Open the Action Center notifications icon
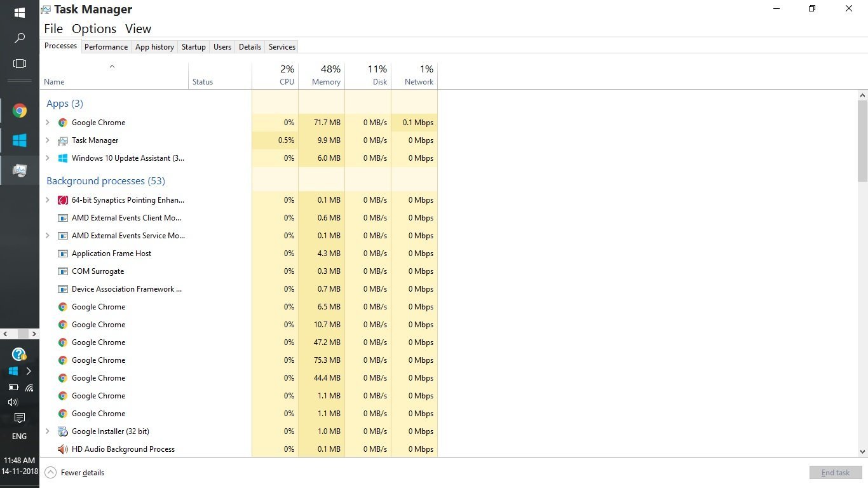868x488 pixels. pos(20,418)
